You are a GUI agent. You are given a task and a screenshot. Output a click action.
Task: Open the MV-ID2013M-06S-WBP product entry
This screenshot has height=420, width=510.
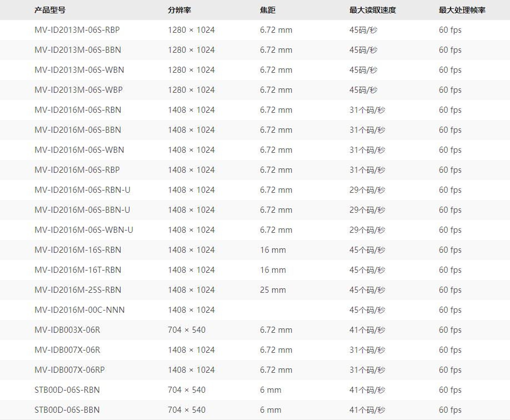[x=78, y=90]
